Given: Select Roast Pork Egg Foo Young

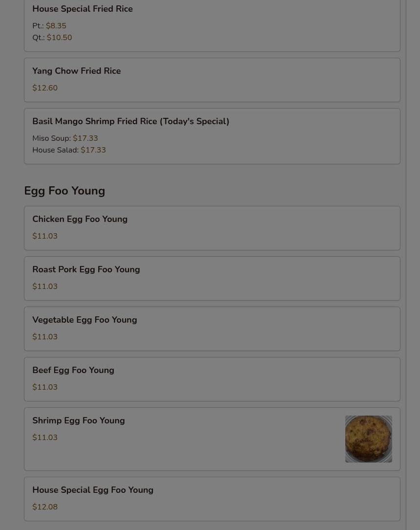Looking at the screenshot, I should click(212, 279).
